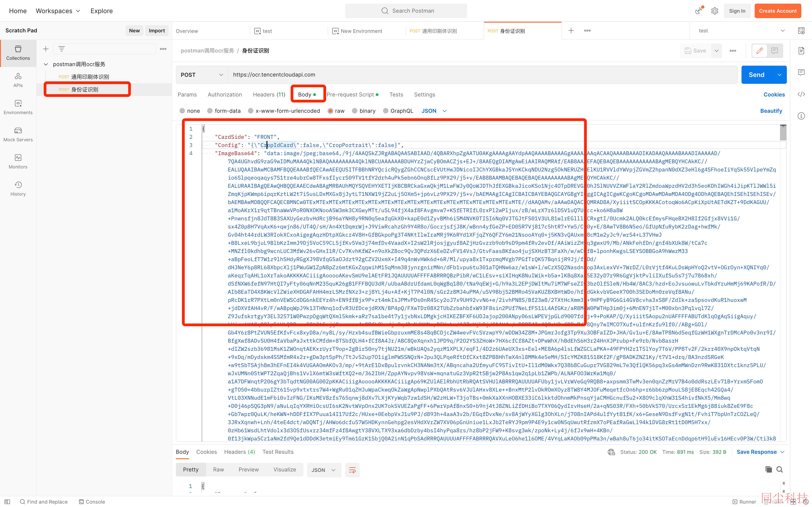Click the Send button

[757, 75]
